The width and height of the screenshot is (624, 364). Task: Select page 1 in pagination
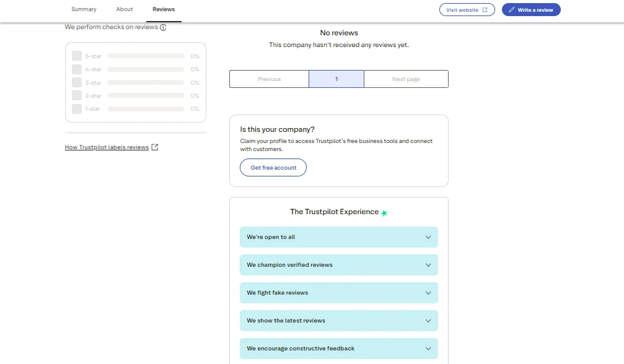[x=336, y=79]
